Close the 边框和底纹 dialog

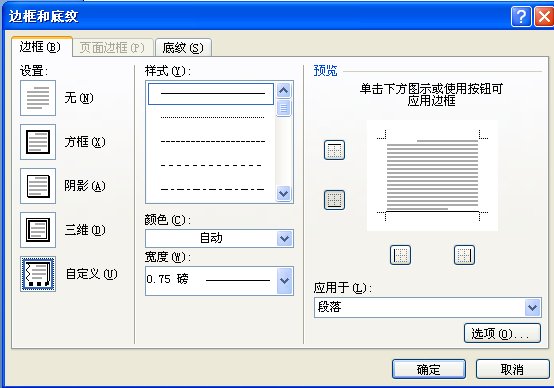pyautogui.click(x=544, y=16)
